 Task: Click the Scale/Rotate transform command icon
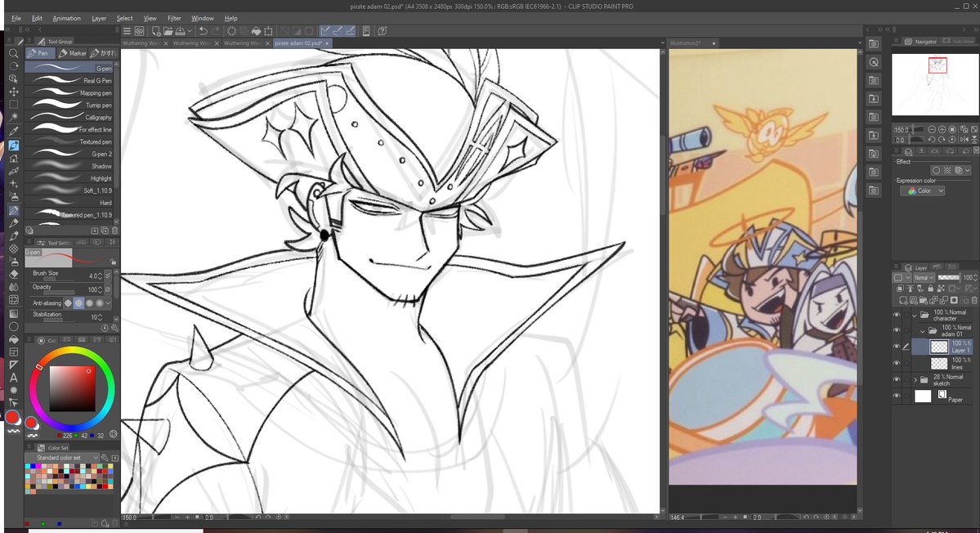pos(269,30)
